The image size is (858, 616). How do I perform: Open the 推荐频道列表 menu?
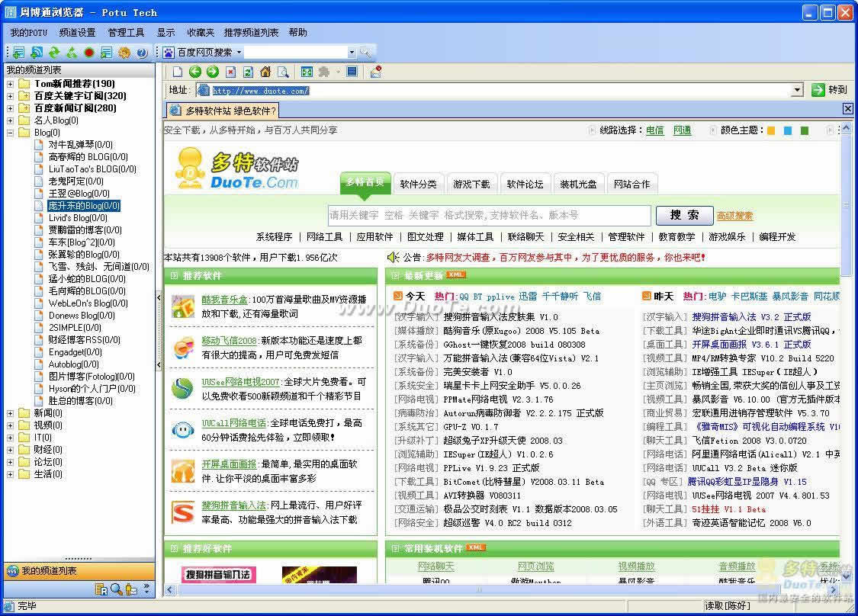[251, 33]
